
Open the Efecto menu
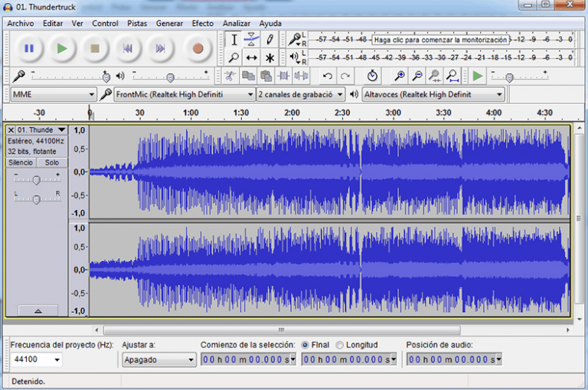click(202, 23)
